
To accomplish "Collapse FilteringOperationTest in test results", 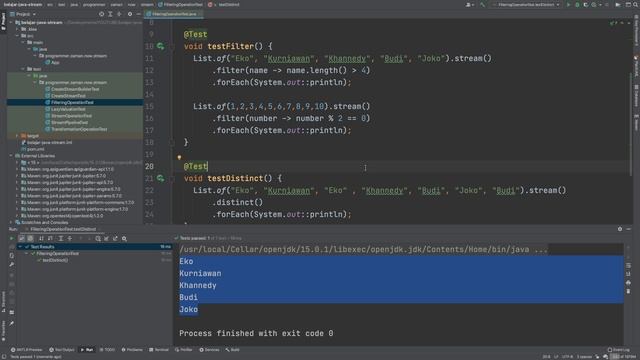I will coord(27,253).
